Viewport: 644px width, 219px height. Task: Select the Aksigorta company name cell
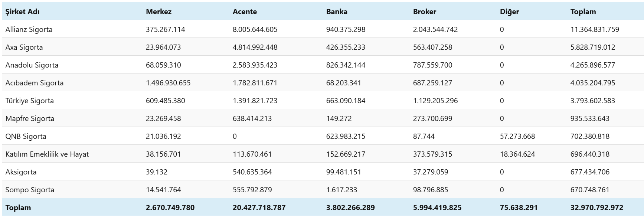[x=21, y=172]
